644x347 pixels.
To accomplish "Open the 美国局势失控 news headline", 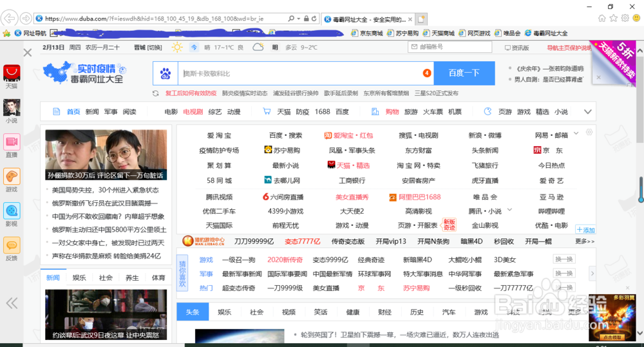I will tap(105, 190).
